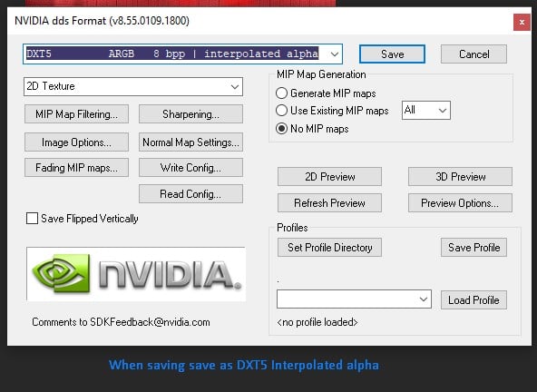Click the Save button

pyautogui.click(x=392, y=54)
